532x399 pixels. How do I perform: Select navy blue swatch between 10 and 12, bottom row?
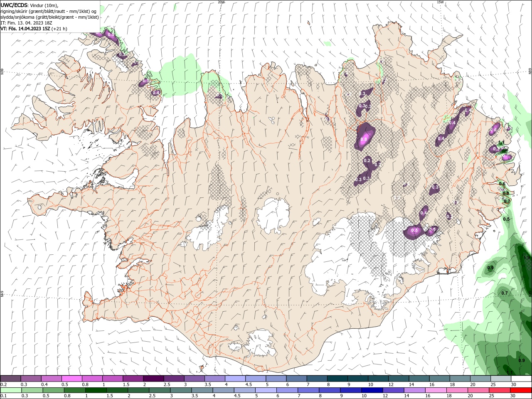pyautogui.click(x=372, y=390)
